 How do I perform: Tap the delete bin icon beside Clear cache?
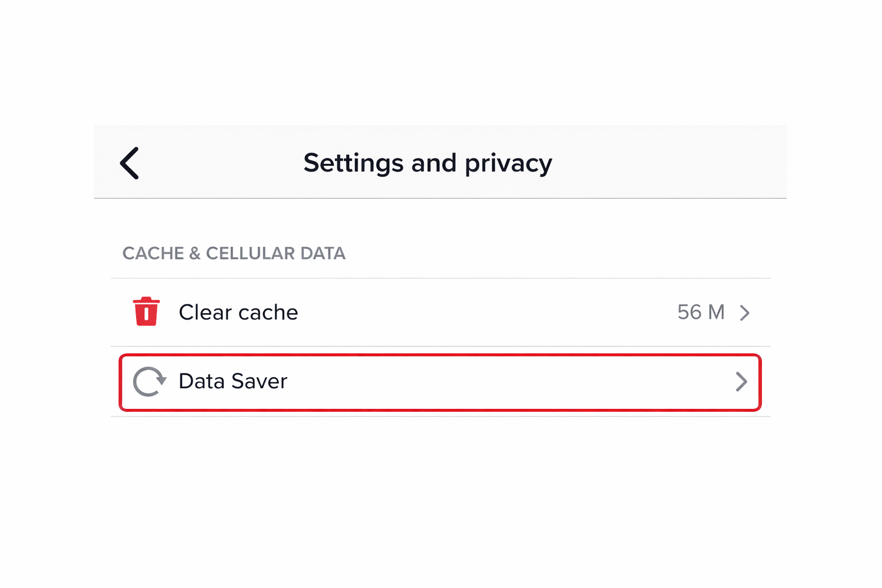coord(146,312)
